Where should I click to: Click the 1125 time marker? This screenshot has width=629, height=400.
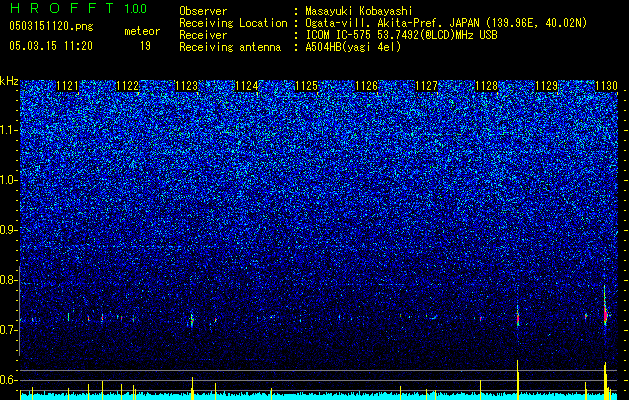[x=306, y=86]
